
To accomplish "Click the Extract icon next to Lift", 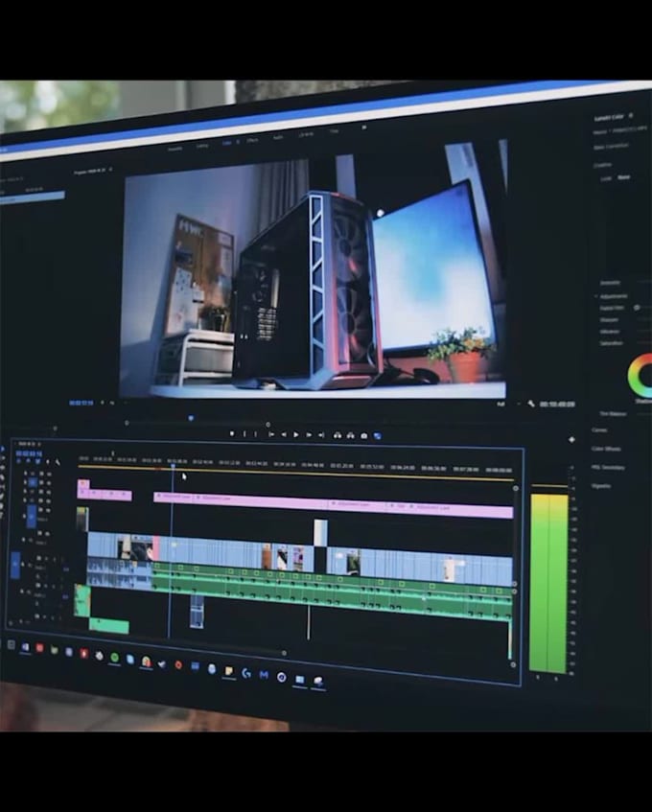I will pos(351,435).
